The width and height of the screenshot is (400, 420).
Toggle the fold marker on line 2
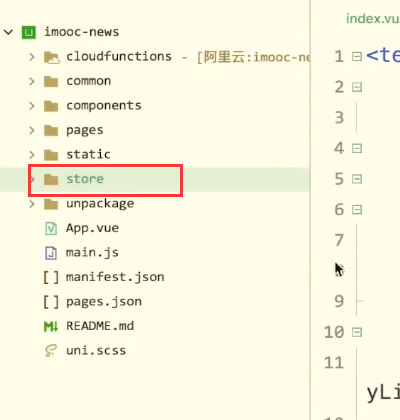(357, 87)
